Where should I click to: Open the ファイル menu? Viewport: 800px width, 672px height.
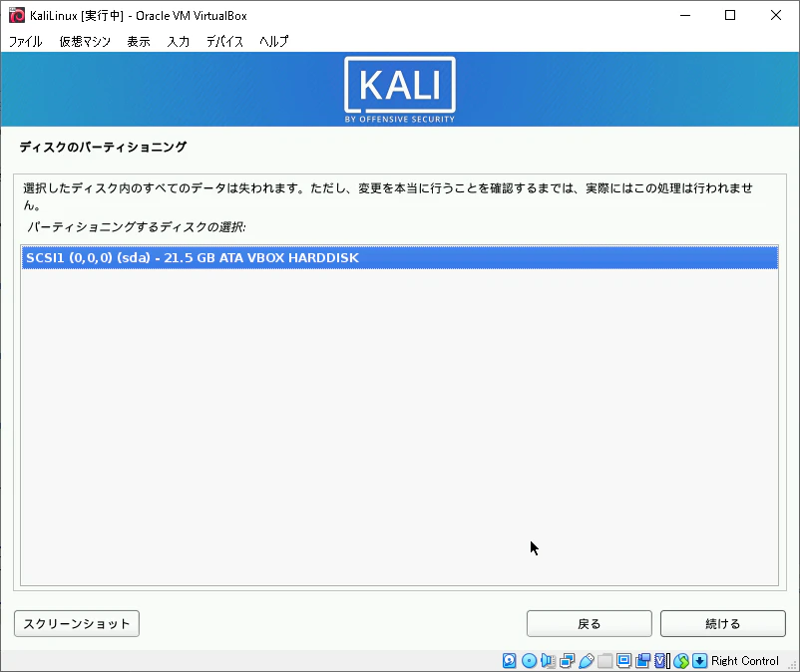point(26,41)
